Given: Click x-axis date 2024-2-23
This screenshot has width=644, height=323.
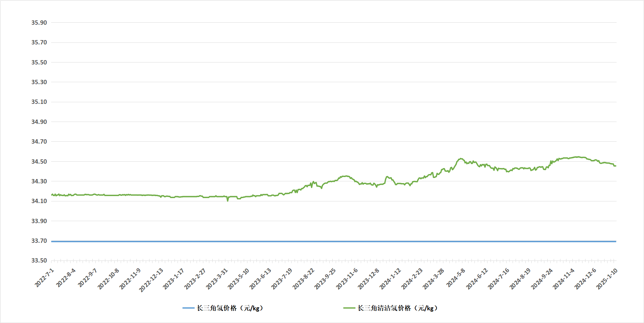Looking at the screenshot, I should click(x=412, y=279).
